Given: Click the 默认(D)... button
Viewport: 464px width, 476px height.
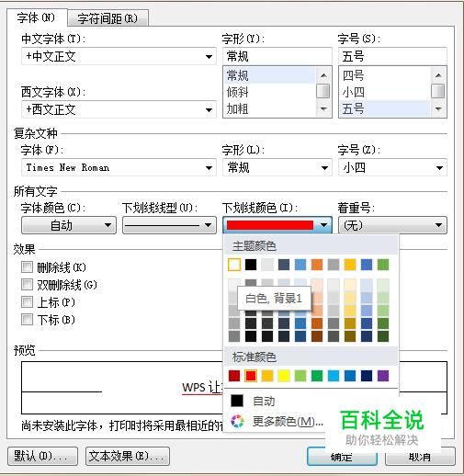Looking at the screenshot, I should [x=42, y=456].
